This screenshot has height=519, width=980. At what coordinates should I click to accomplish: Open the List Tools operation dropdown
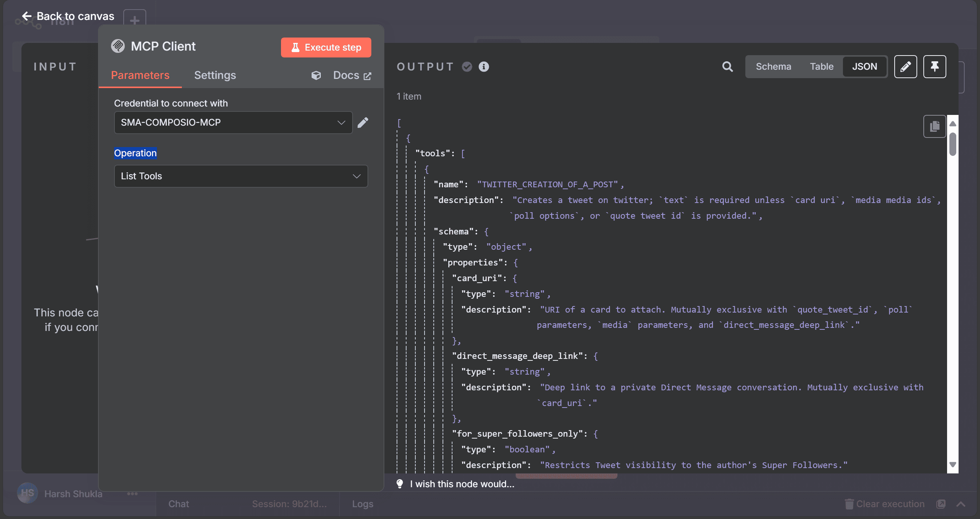coord(241,176)
